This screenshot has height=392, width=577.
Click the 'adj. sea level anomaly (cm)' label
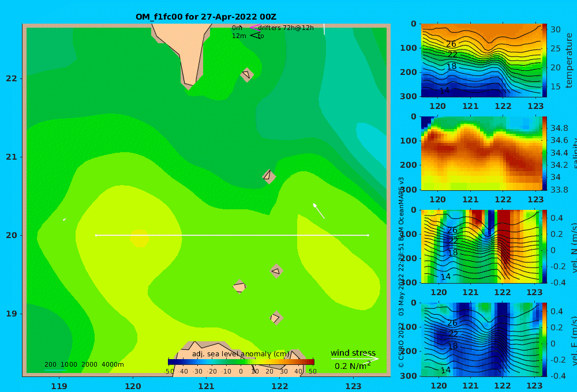point(241,354)
